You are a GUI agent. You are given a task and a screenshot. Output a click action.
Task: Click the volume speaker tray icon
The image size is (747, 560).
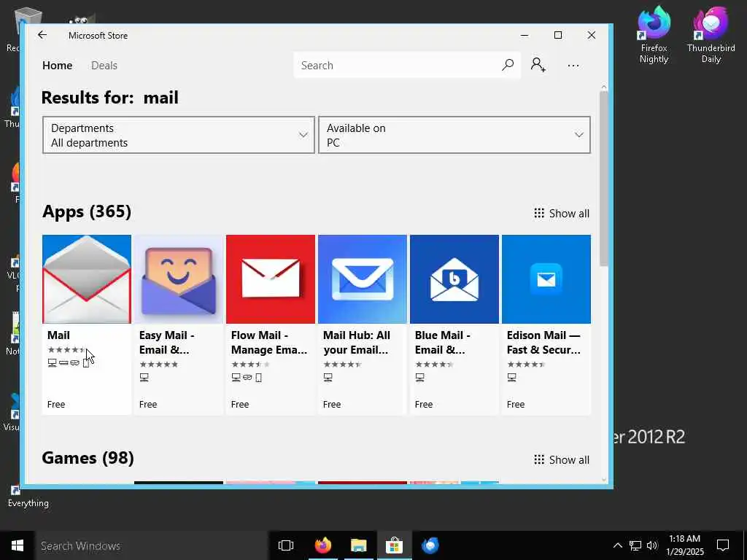(x=652, y=545)
